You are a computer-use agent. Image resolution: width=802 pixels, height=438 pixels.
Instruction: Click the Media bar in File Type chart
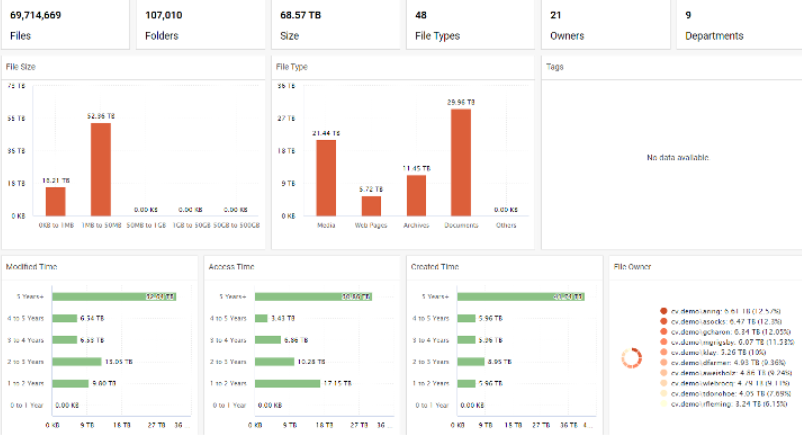tap(326, 177)
